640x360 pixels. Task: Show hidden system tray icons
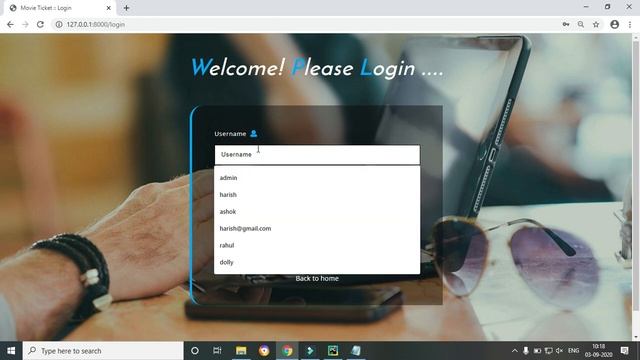coord(515,351)
